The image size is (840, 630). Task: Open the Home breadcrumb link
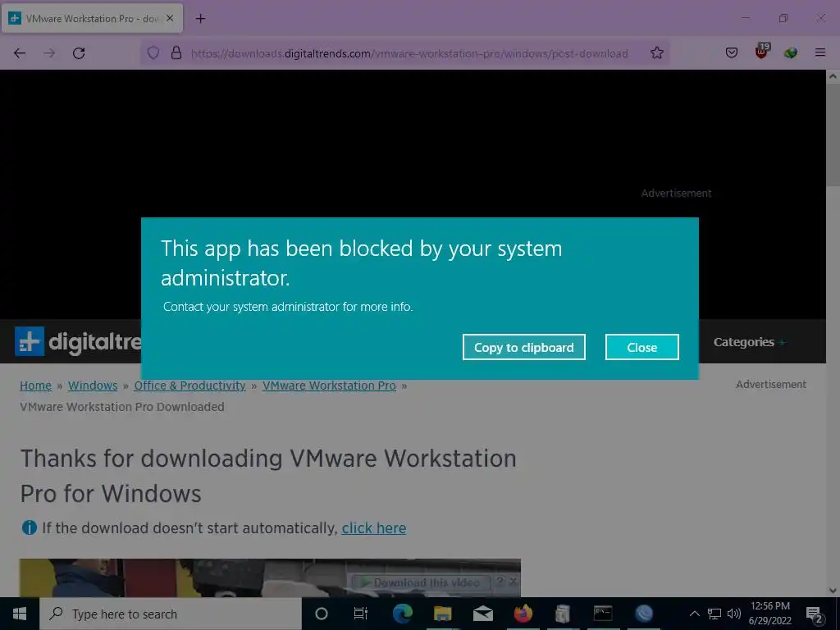coord(35,386)
